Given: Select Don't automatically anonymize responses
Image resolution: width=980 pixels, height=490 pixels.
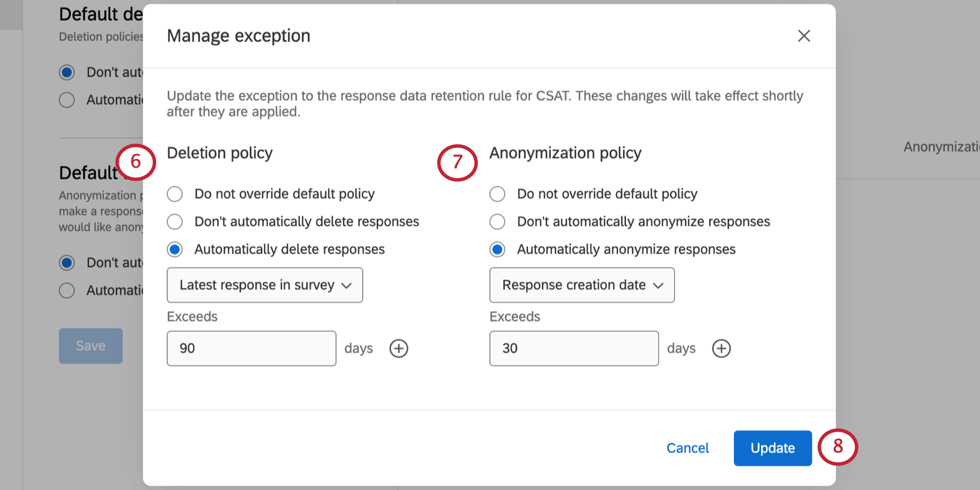Looking at the screenshot, I should pyautogui.click(x=497, y=221).
